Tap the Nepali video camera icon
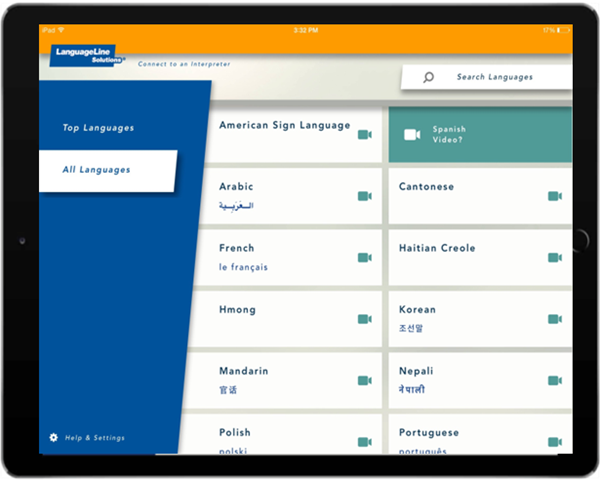 pos(554,380)
